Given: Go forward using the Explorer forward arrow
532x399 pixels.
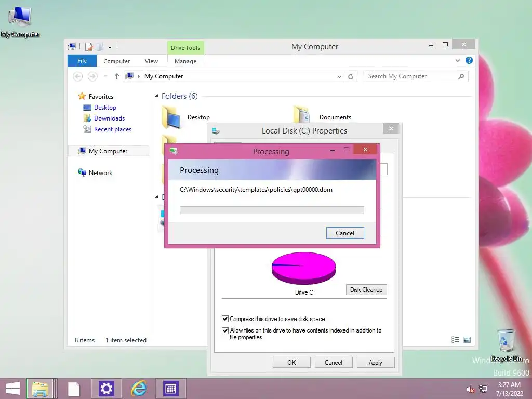Looking at the screenshot, I should [92, 76].
